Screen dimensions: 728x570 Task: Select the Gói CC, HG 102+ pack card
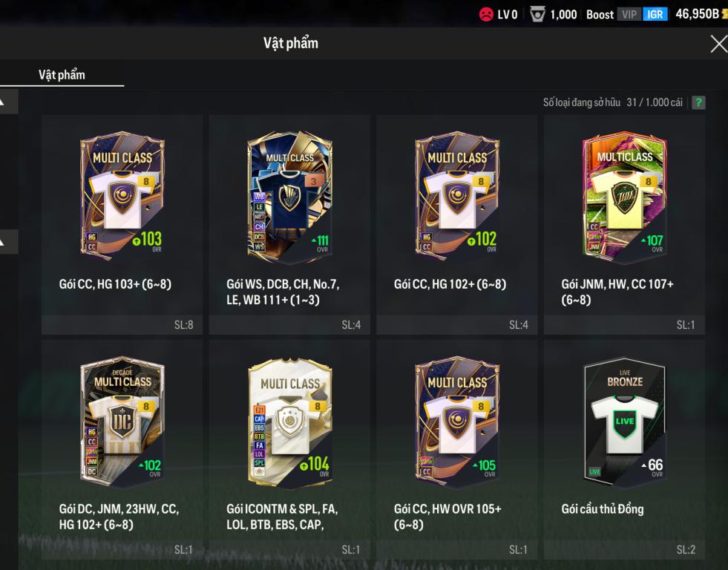pos(457,225)
